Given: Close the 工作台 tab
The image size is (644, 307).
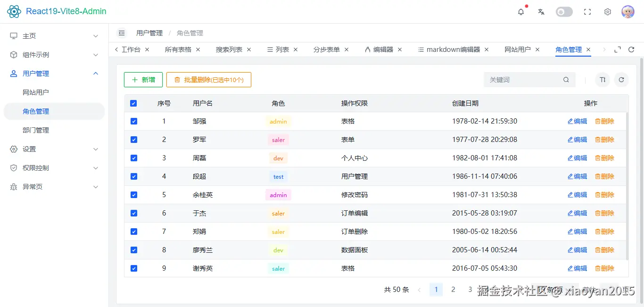Looking at the screenshot, I should tap(147, 50).
